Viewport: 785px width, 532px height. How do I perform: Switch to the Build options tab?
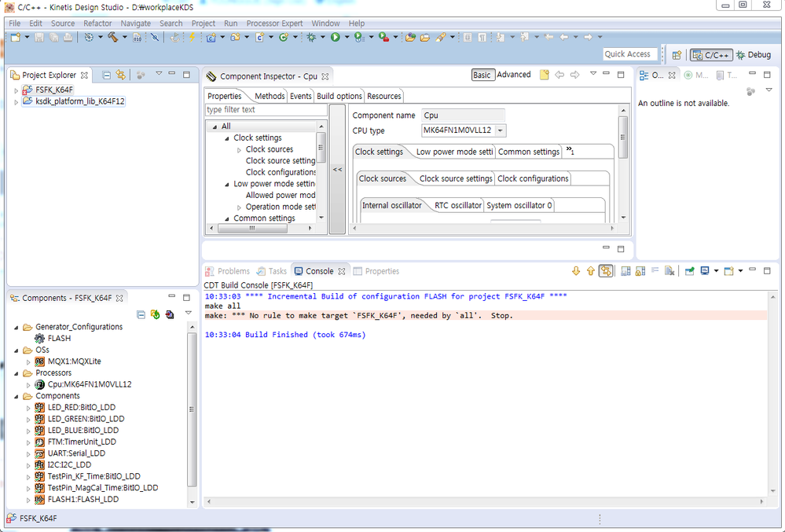(x=339, y=96)
